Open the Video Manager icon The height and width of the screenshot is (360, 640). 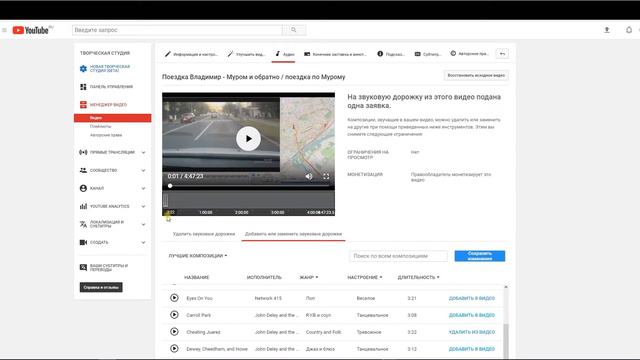[x=83, y=104]
